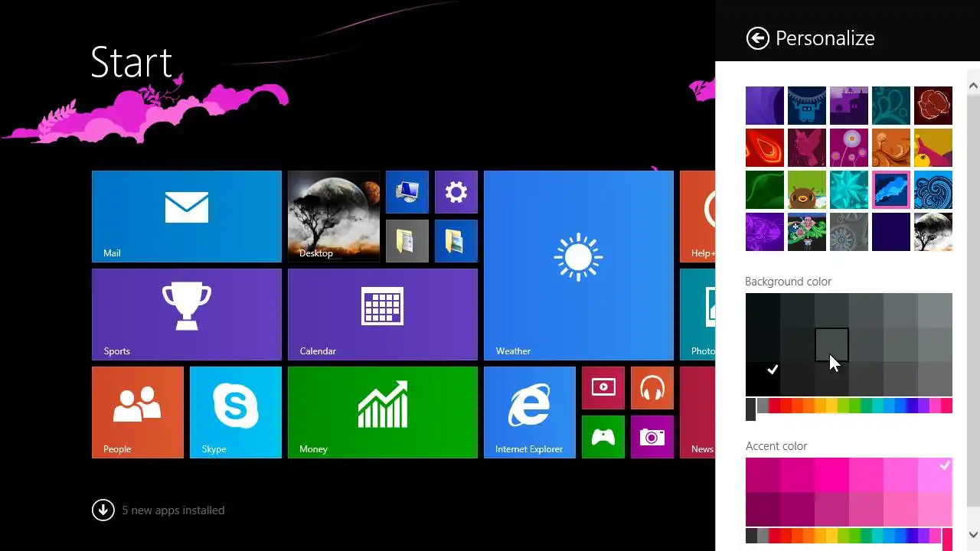Open the Documents folder small tile

(407, 241)
